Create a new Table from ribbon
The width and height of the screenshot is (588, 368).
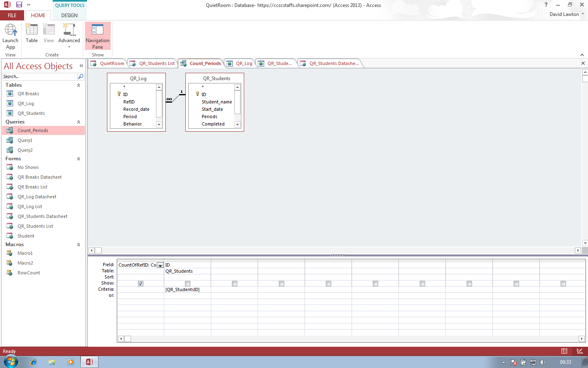click(31, 34)
